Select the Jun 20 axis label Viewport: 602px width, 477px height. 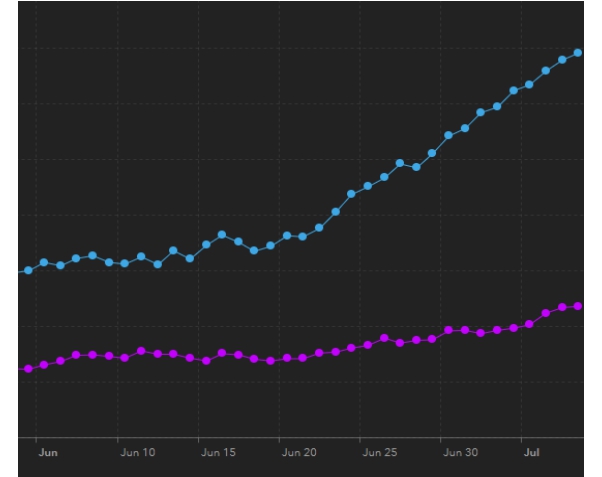click(x=299, y=453)
